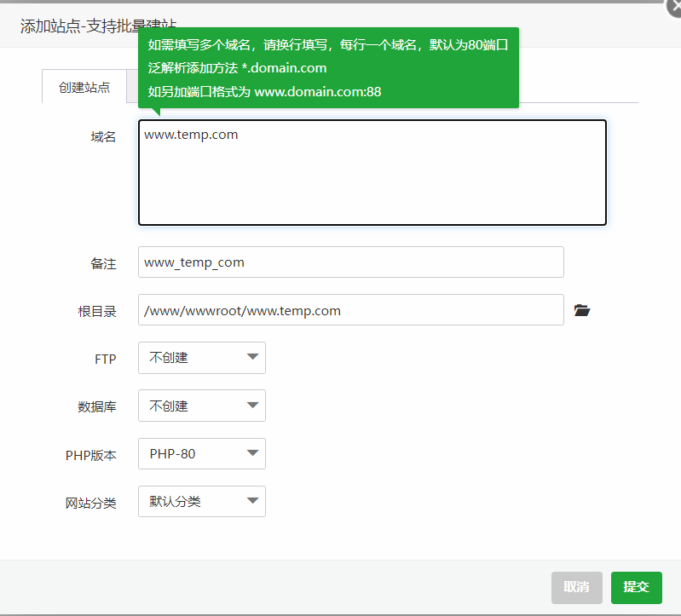Screen dimensions: 681x616
Task: Close the add site dialog
Action: [675, 8]
